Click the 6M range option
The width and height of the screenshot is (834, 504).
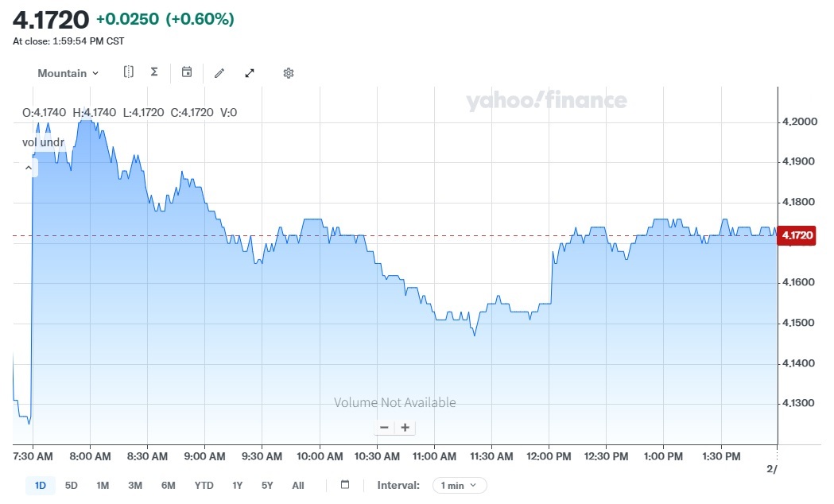click(x=168, y=485)
